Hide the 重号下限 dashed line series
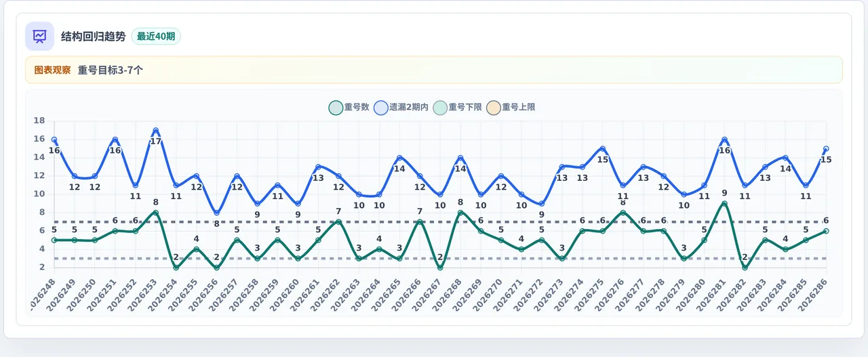This screenshot has width=868, height=357. coord(456,107)
